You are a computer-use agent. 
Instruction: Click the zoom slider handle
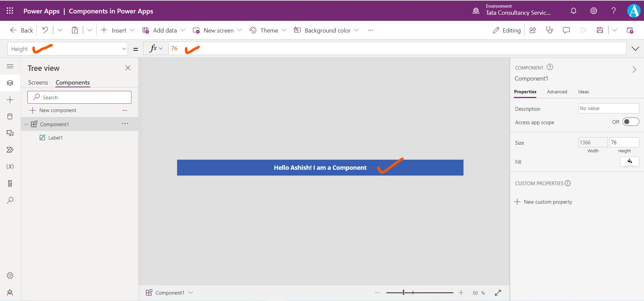pyautogui.click(x=403, y=293)
